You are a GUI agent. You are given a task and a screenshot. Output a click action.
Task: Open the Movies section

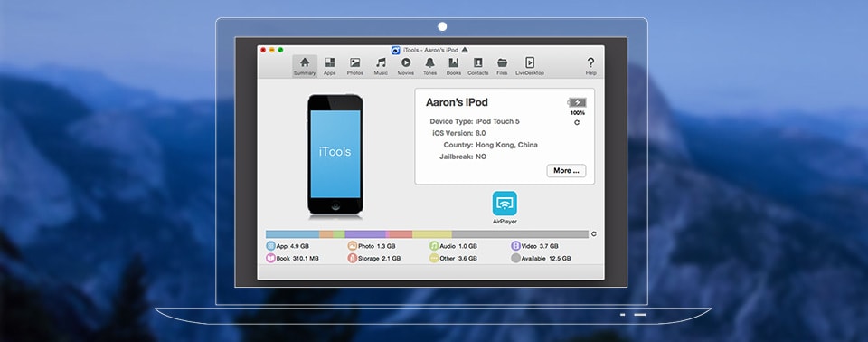pos(406,66)
